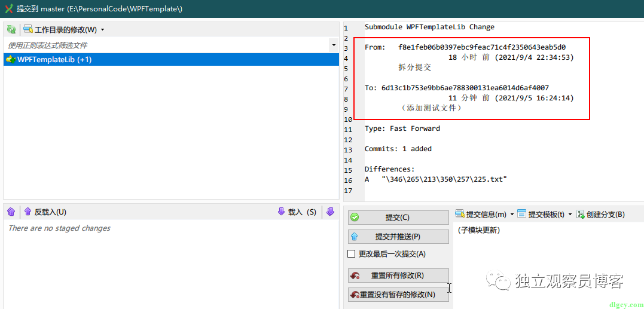The height and width of the screenshot is (309, 644).
Task: Click the From commit hash line
Action: click(465, 48)
